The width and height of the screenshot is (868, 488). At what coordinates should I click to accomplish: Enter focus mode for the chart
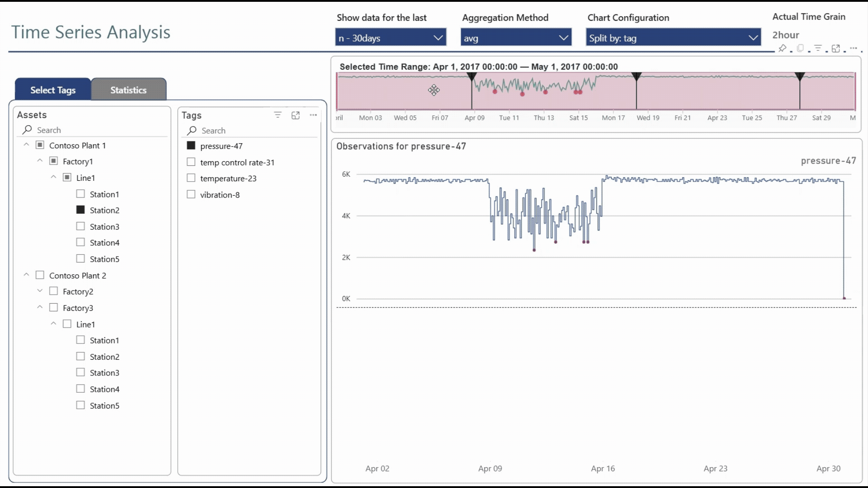click(836, 48)
